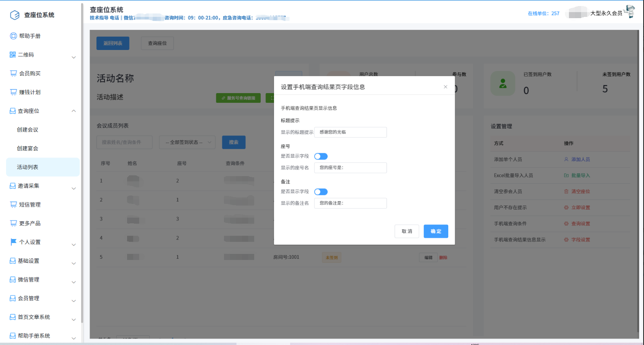Click the 会员购买 sidebar icon
Viewport: 644px width, 345px height.
pos(13,73)
